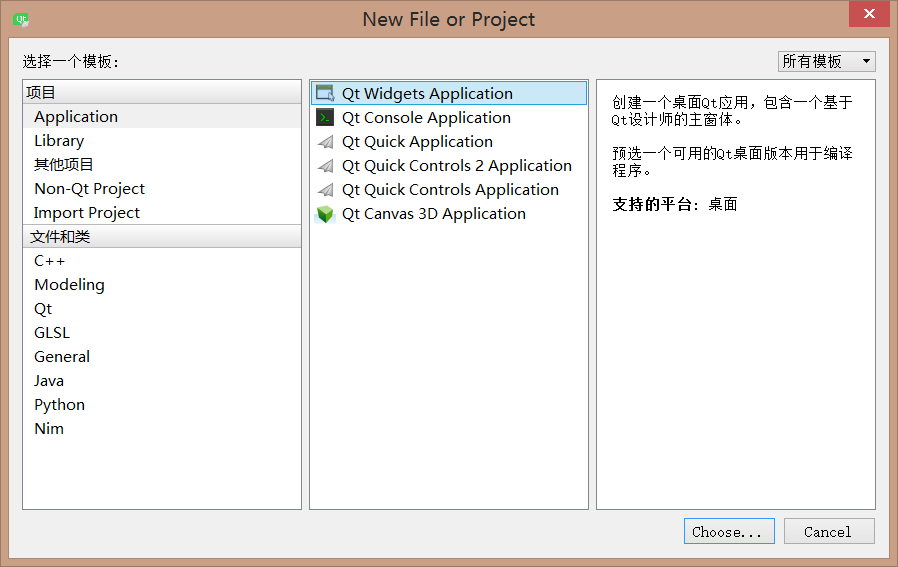Image resolution: width=898 pixels, height=567 pixels.
Task: Click the Qt Creator logo in the title bar
Action: (x=21, y=20)
